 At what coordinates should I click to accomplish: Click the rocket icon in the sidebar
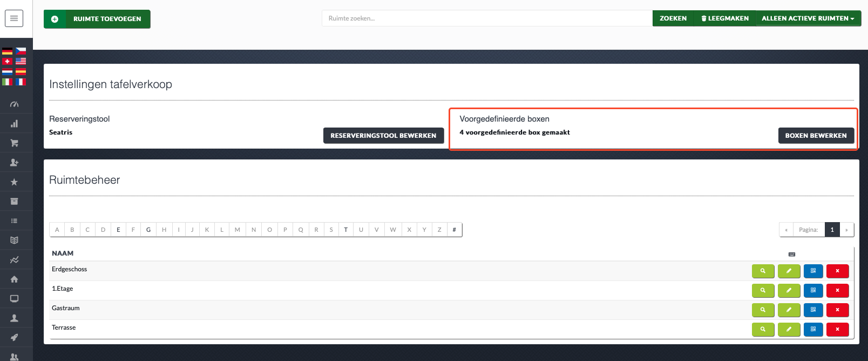coord(14,338)
